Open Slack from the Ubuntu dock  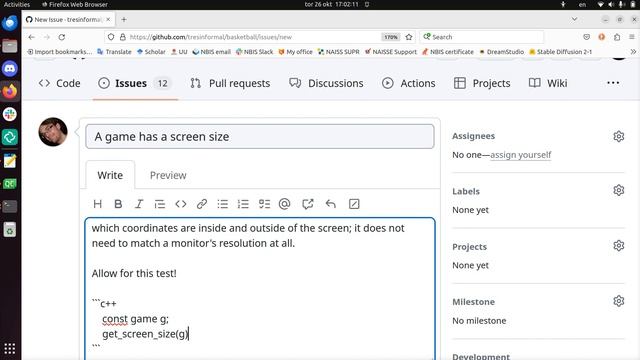point(10,114)
